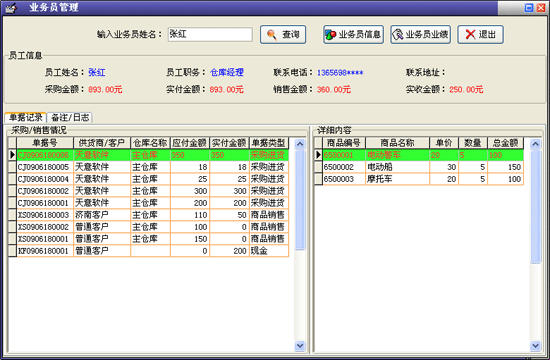Click scroll-up arrow of the 采购/销售情况 list
The width and height of the screenshot is (550, 360).
click(300, 144)
